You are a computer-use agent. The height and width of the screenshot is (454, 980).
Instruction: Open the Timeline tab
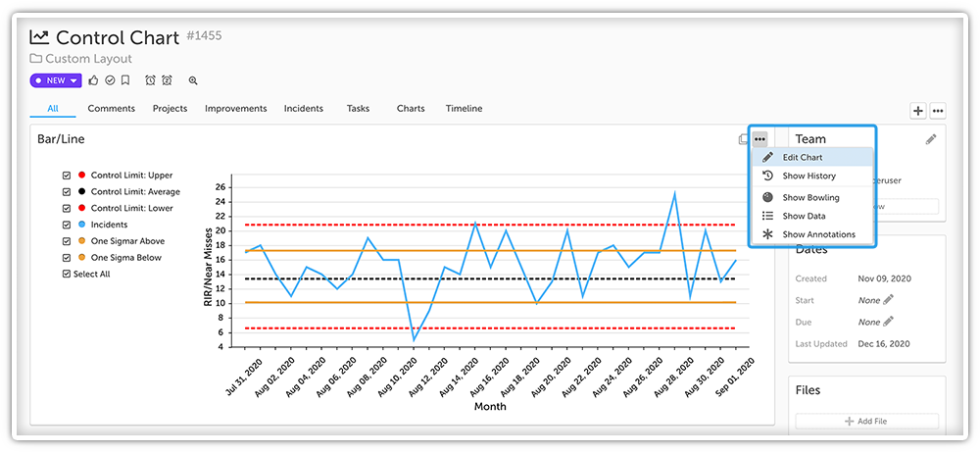pyautogui.click(x=464, y=108)
